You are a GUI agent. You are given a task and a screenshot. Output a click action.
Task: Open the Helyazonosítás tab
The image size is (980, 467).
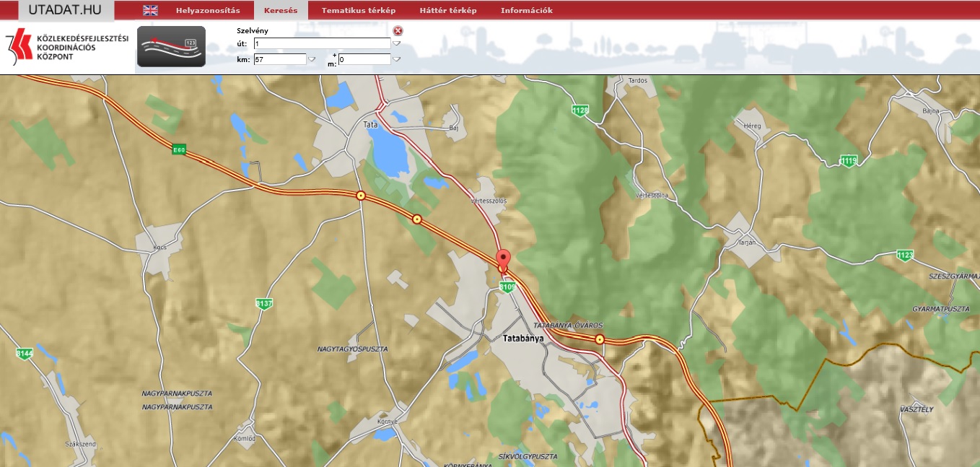(208, 11)
